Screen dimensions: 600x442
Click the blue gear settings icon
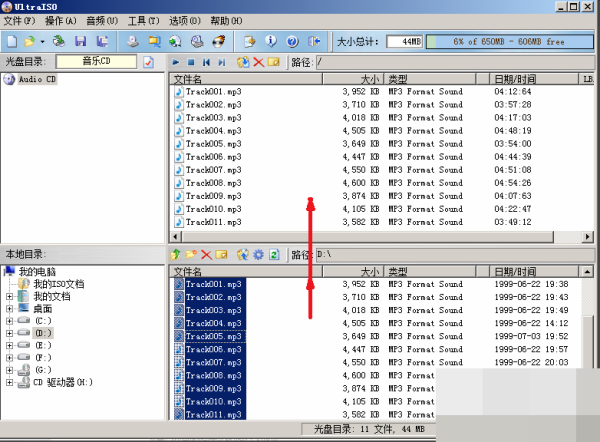click(258, 254)
